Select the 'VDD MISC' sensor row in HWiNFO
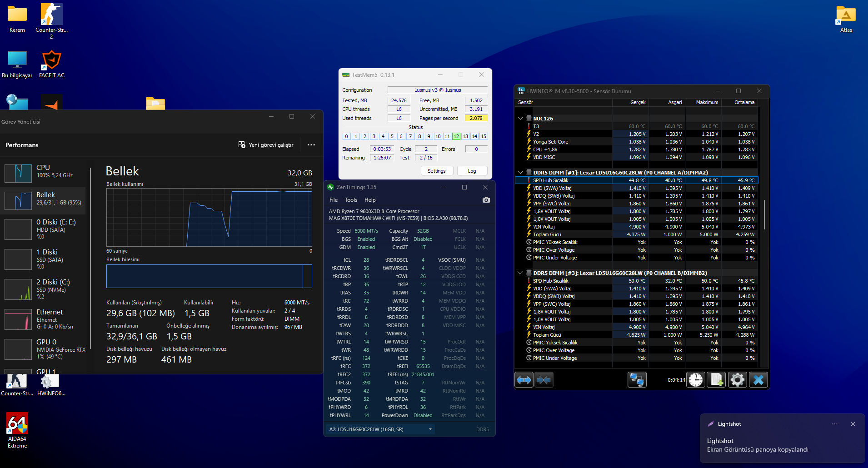This screenshot has height=468, width=868. [x=636, y=157]
